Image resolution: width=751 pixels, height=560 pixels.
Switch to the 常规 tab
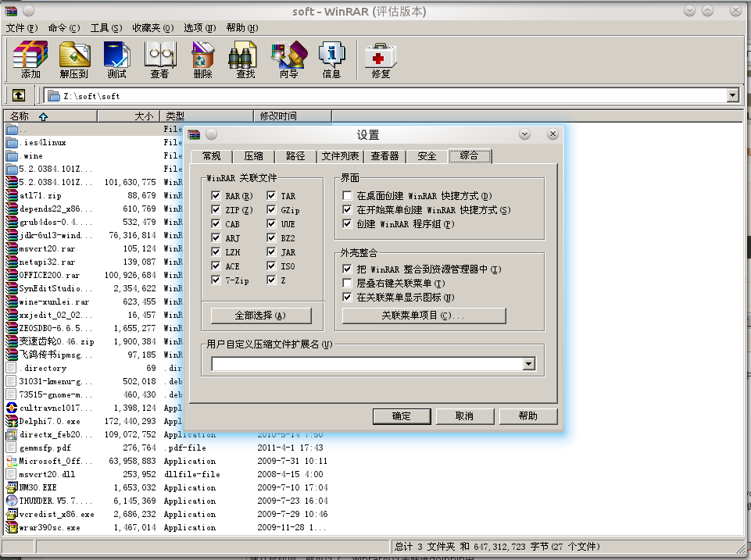(211, 156)
